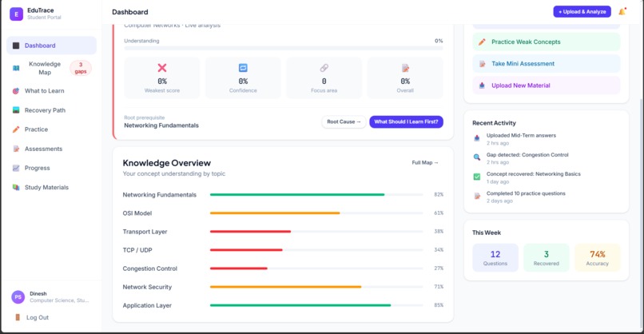Screen dimensions: 644x334
Task: Click the Application Layer topic label
Action: [x=147, y=306]
